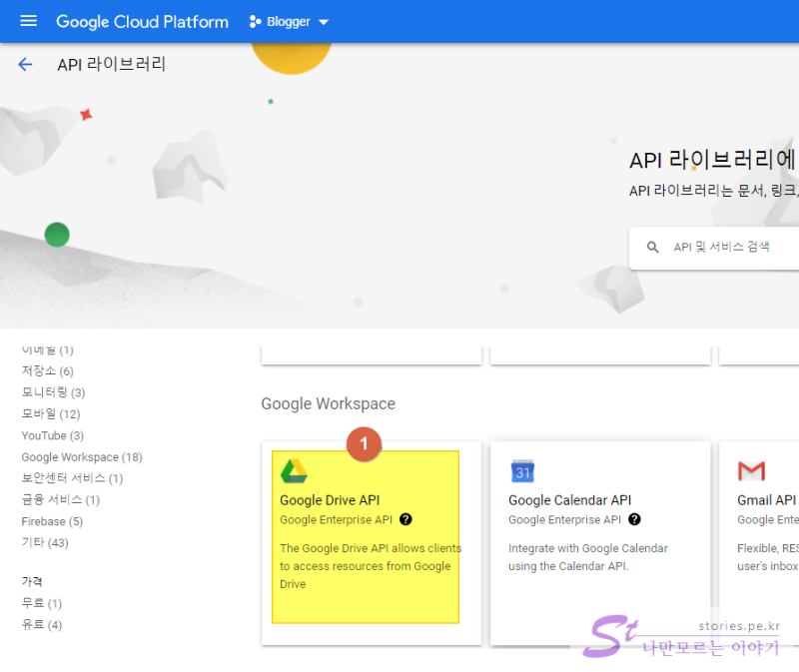
Task: Filter by Firebase (5) category
Action: click(x=52, y=521)
